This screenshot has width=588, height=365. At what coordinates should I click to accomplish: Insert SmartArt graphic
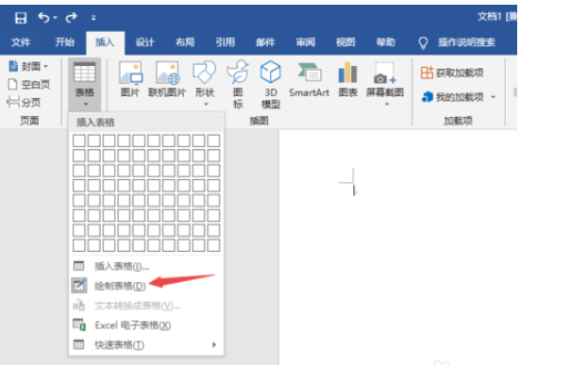tap(309, 79)
